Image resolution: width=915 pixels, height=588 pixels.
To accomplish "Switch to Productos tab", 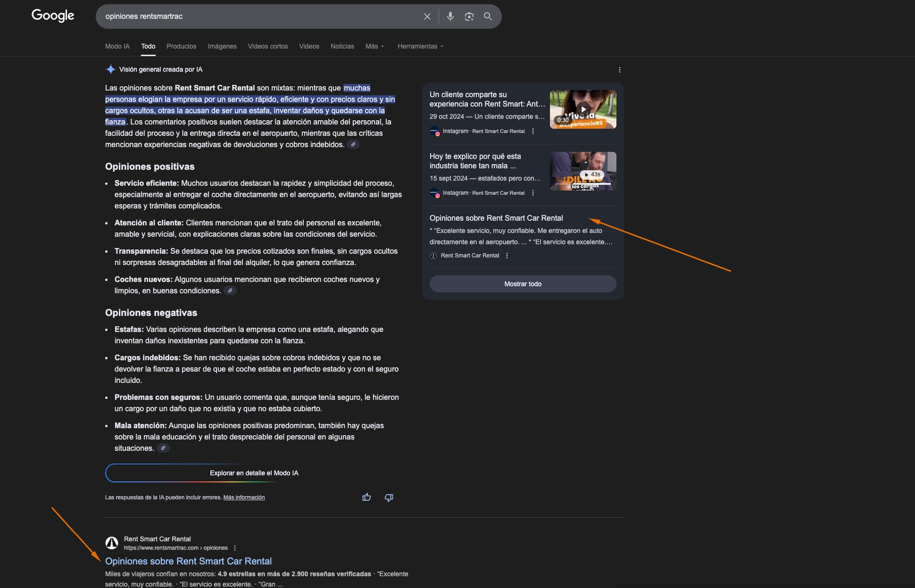I will pos(181,46).
